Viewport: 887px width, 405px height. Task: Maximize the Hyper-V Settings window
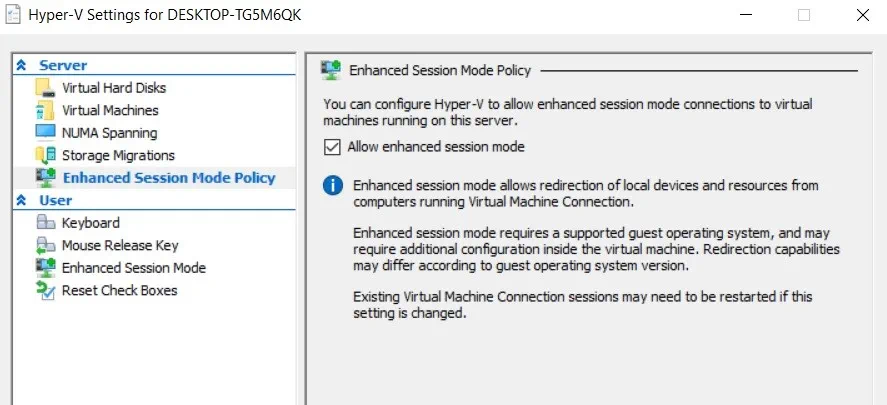click(x=804, y=15)
